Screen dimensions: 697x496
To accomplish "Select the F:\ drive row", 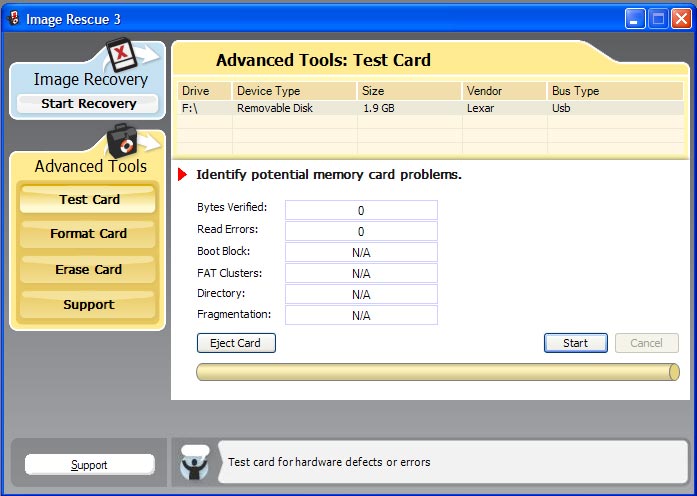I will pyautogui.click(x=431, y=108).
